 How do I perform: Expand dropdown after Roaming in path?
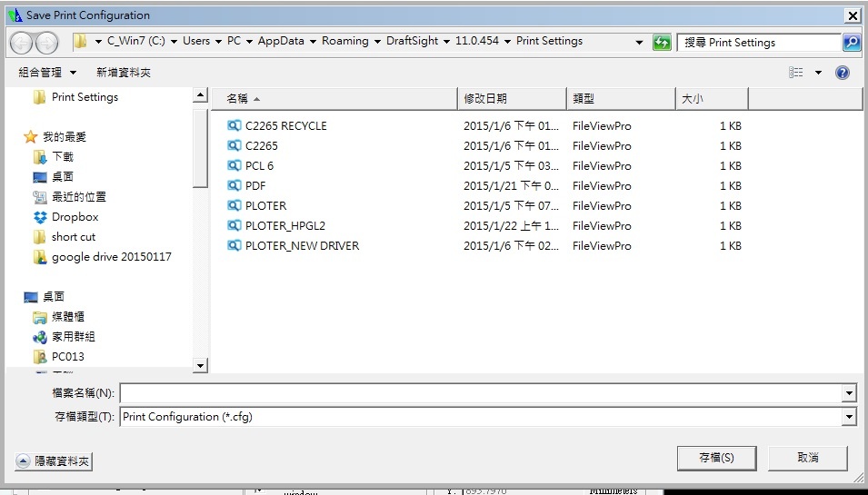click(377, 42)
